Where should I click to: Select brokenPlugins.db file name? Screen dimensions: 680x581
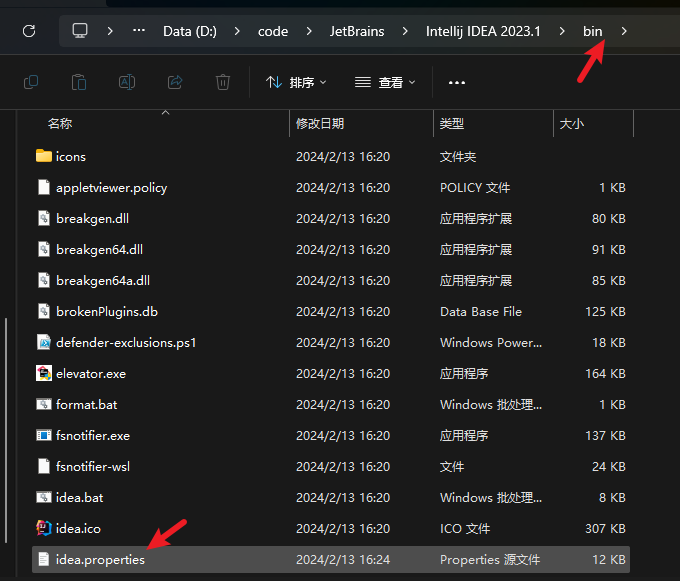tap(107, 312)
